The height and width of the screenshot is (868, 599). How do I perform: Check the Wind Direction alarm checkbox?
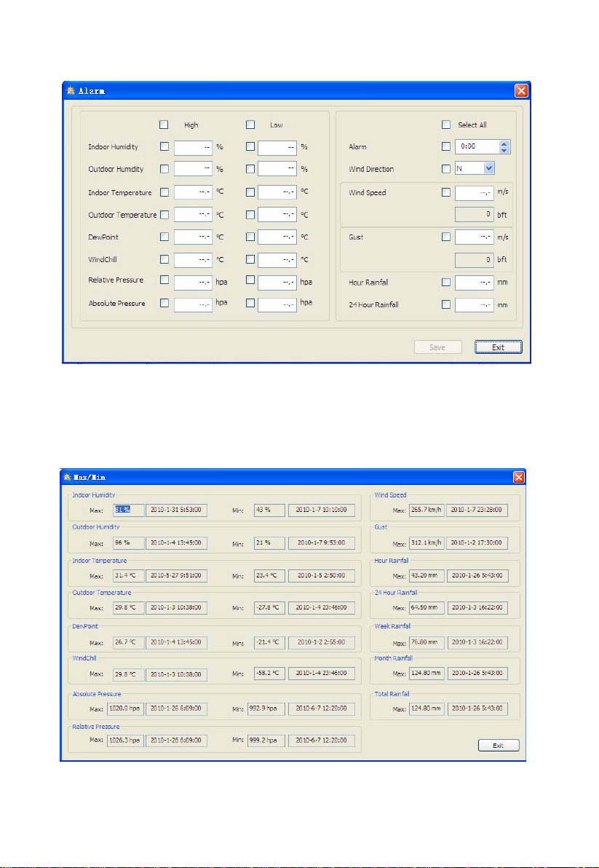point(446,169)
